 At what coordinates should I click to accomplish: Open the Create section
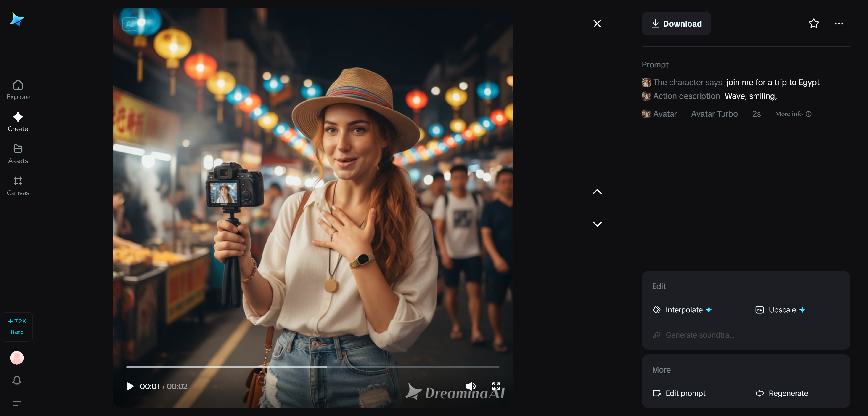[x=18, y=122]
